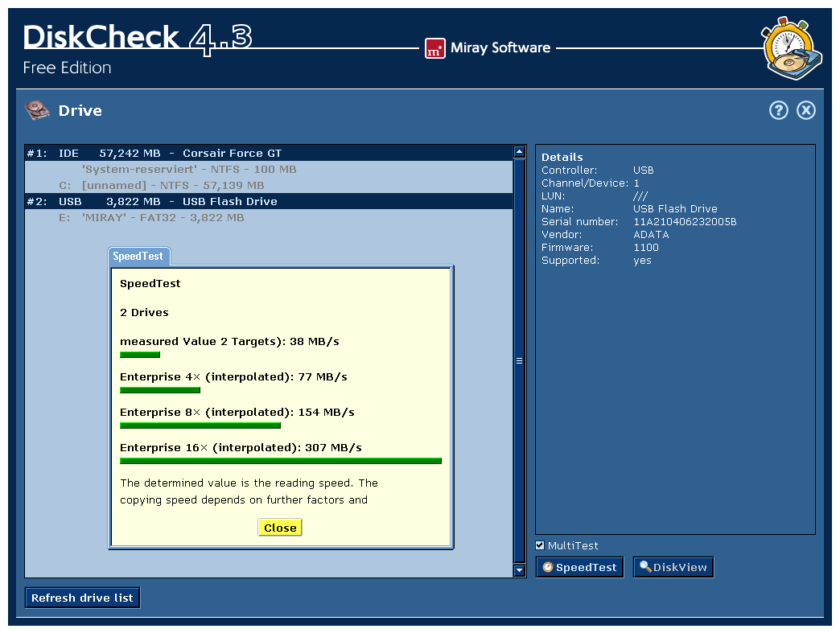The height and width of the screenshot is (633, 840).
Task: Click the DiskCheck 4.3 title
Action: [x=137, y=38]
